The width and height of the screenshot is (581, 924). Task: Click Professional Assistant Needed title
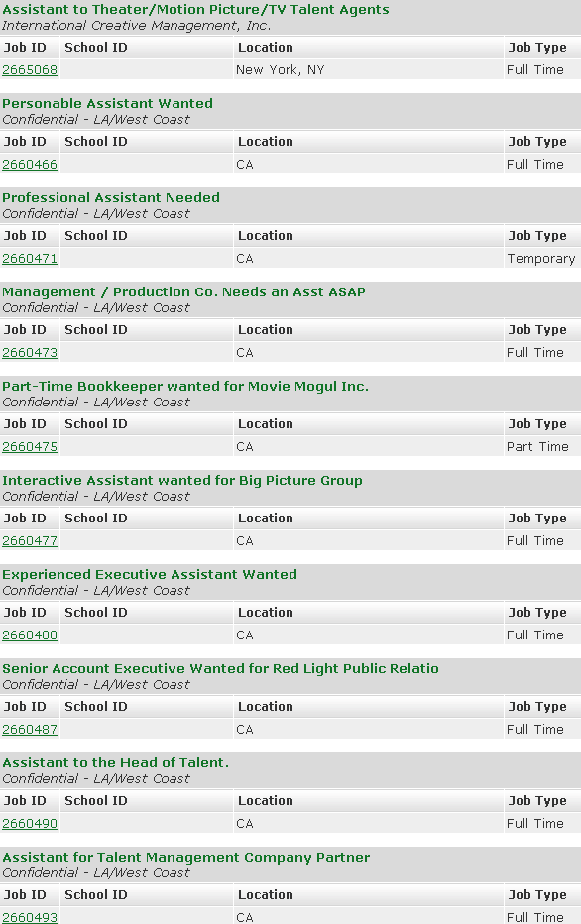(111, 198)
